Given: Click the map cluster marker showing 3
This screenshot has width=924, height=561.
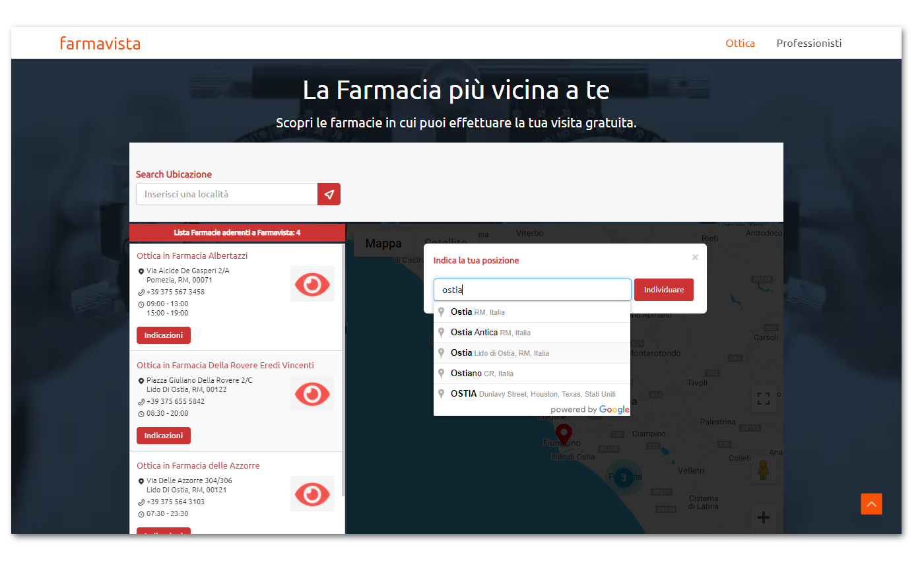Looking at the screenshot, I should [x=623, y=477].
